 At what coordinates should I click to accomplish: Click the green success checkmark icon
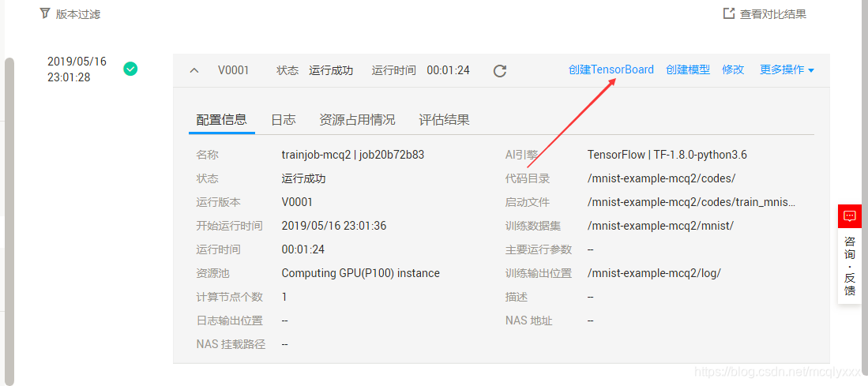(x=130, y=69)
